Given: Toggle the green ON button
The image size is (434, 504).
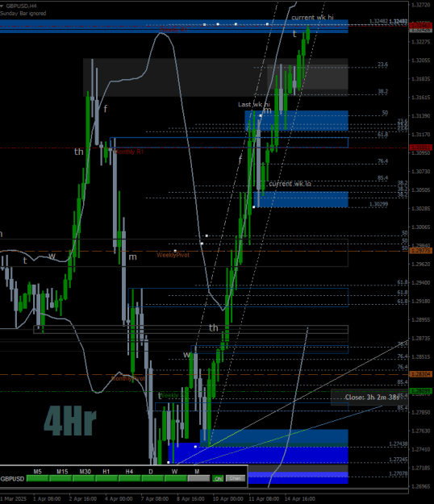Looking at the screenshot, I should [x=218, y=479].
